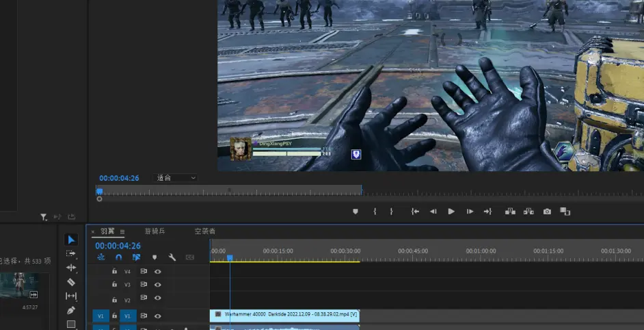
Task: Step forward one frame
Action: [470, 212]
